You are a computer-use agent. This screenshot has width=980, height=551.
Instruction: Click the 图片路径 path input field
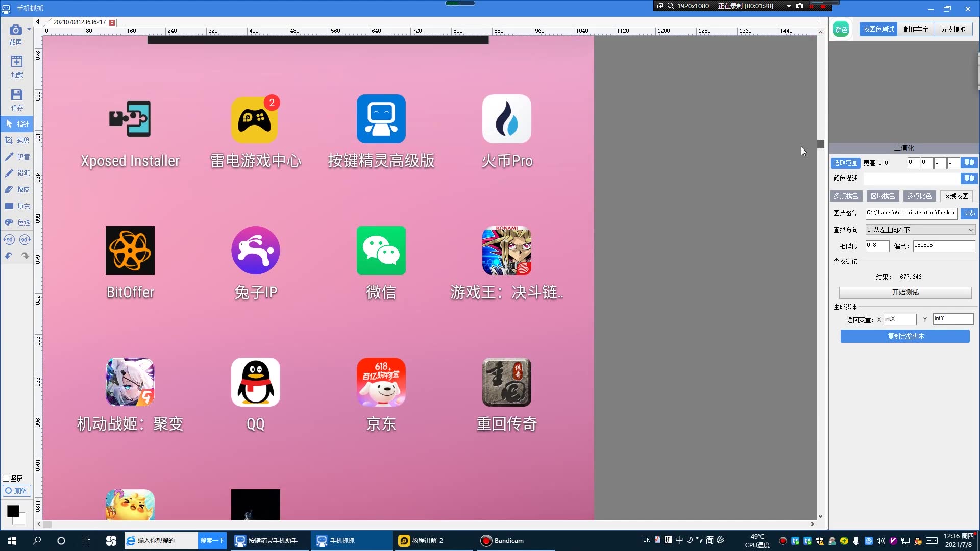click(x=912, y=213)
